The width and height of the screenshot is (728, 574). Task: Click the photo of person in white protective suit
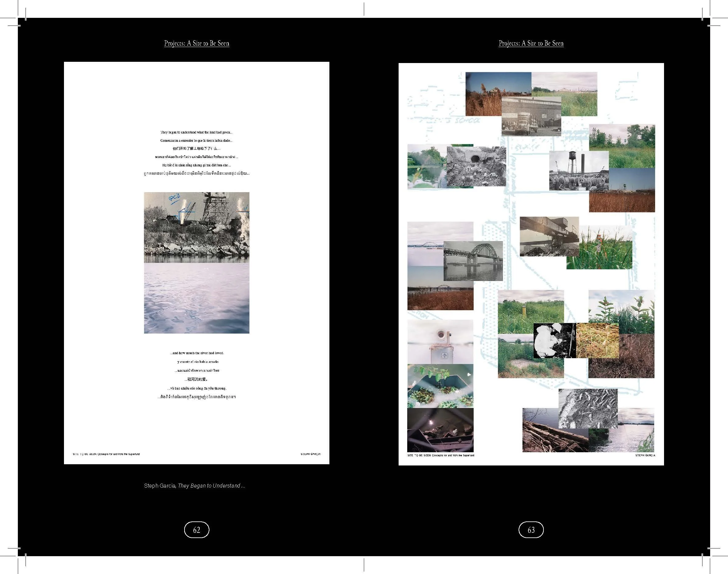tap(555, 340)
